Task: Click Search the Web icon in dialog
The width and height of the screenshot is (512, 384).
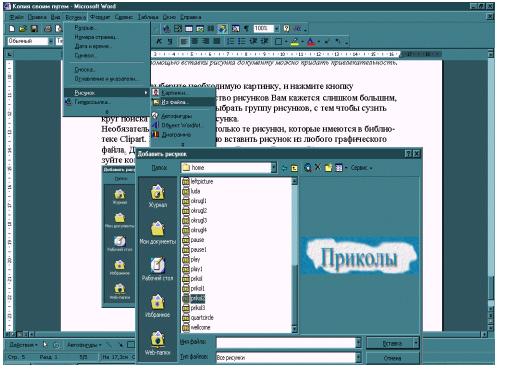Action: [308, 168]
